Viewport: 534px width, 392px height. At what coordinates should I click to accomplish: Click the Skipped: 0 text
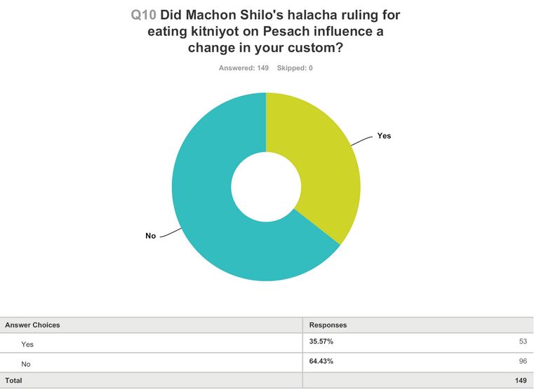pyautogui.click(x=295, y=68)
